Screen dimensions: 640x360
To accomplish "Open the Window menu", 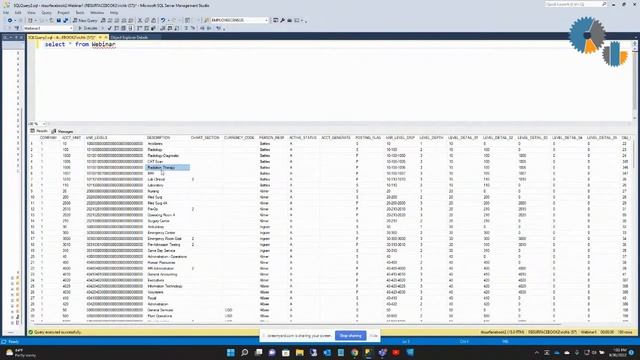I will coord(97,13).
